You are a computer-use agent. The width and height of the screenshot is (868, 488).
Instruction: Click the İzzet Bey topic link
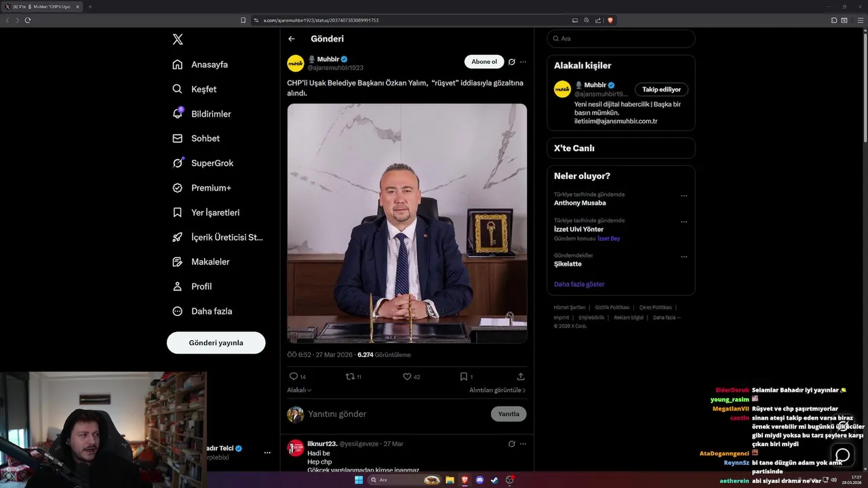pos(608,239)
